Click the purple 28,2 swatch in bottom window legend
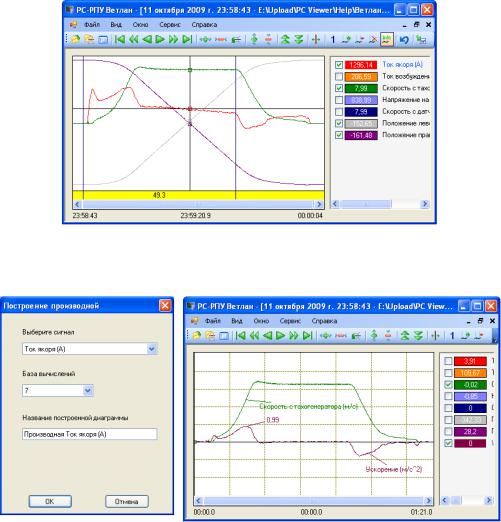501x522 pixels. click(470, 432)
